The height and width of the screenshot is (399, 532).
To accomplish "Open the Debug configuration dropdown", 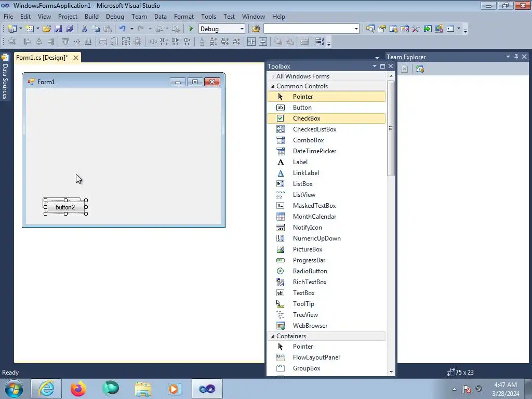I will point(242,29).
